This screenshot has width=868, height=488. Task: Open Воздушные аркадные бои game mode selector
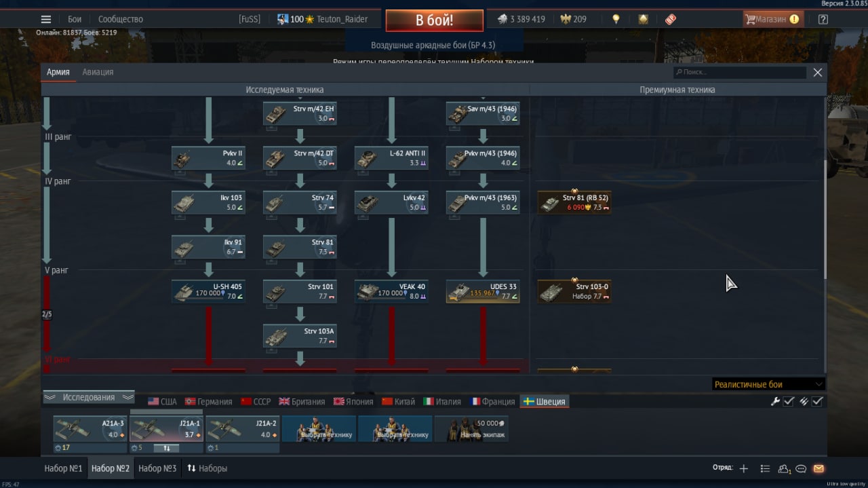pyautogui.click(x=433, y=45)
